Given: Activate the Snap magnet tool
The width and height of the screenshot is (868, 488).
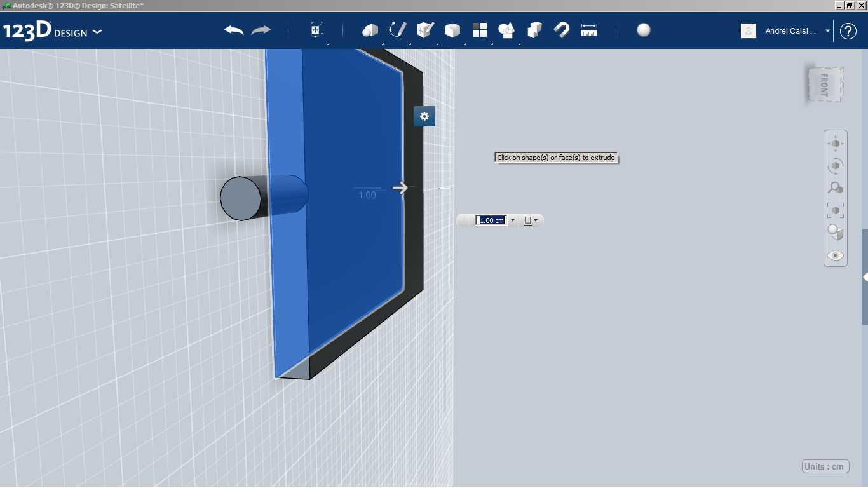Looking at the screenshot, I should pos(562,30).
